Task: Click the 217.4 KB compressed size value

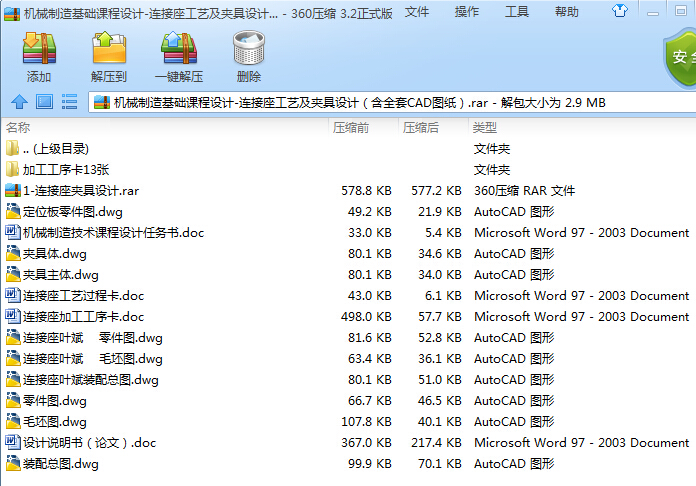Action: 436,443
